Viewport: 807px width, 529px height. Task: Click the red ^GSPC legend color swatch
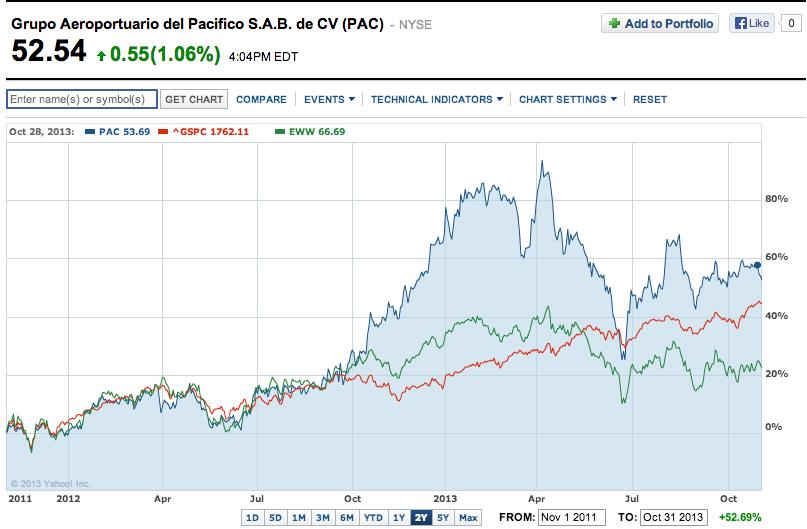pyautogui.click(x=163, y=132)
